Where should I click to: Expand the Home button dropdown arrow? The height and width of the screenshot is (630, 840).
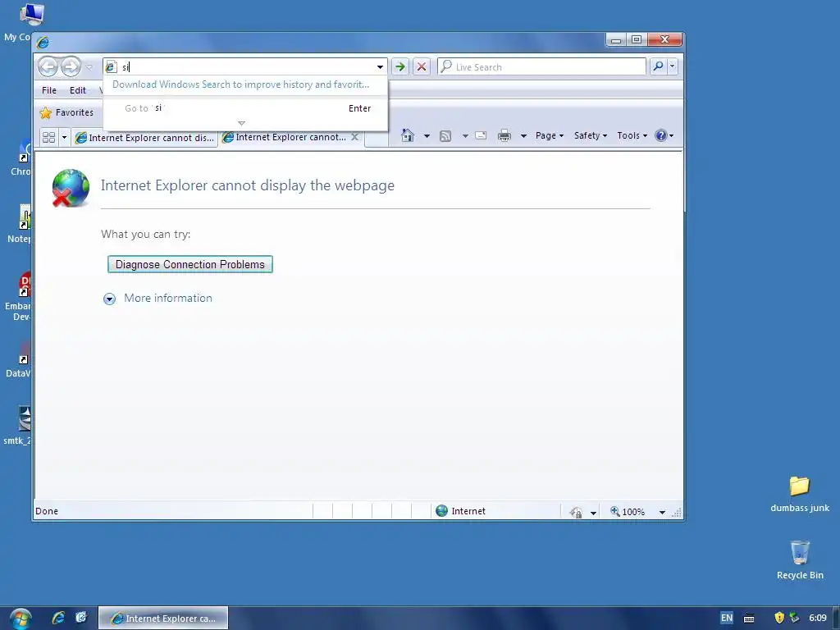[x=427, y=136]
